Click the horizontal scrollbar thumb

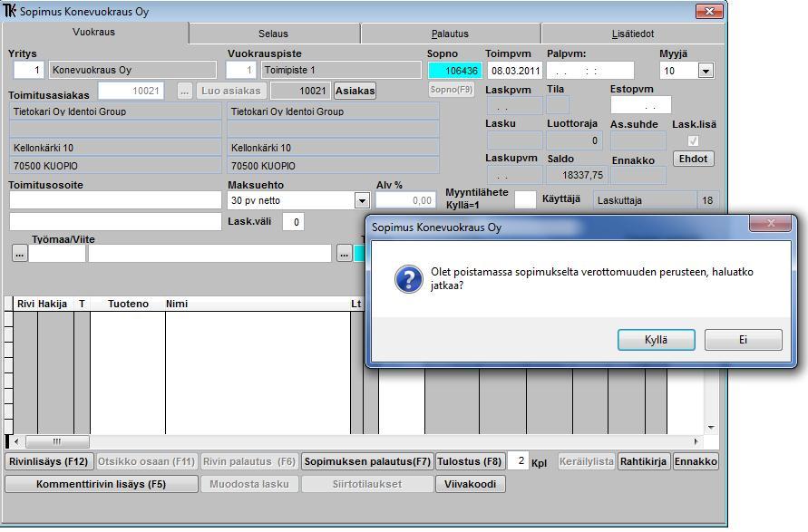tap(57, 441)
